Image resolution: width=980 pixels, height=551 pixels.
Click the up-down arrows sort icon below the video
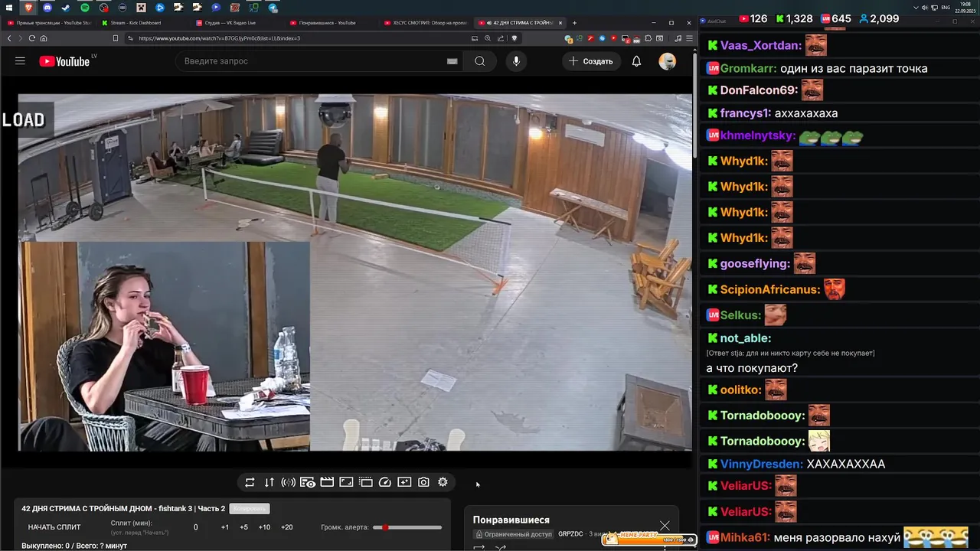click(x=269, y=482)
